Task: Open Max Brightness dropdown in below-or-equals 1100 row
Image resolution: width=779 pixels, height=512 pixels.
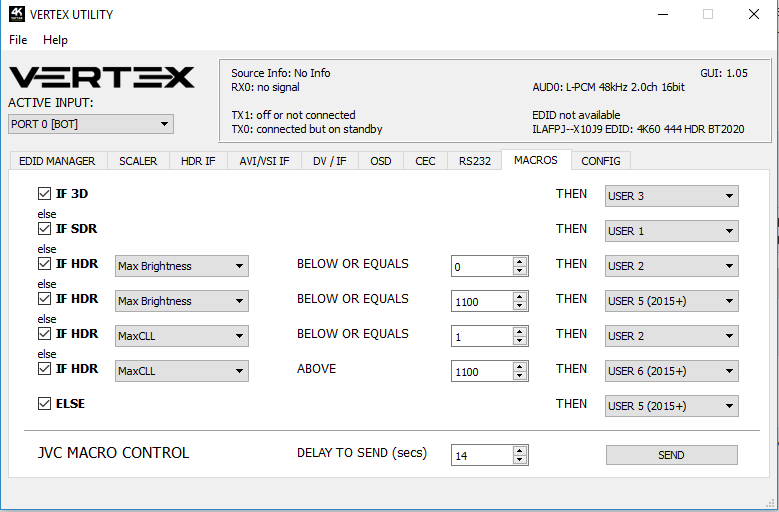Action: click(x=182, y=301)
